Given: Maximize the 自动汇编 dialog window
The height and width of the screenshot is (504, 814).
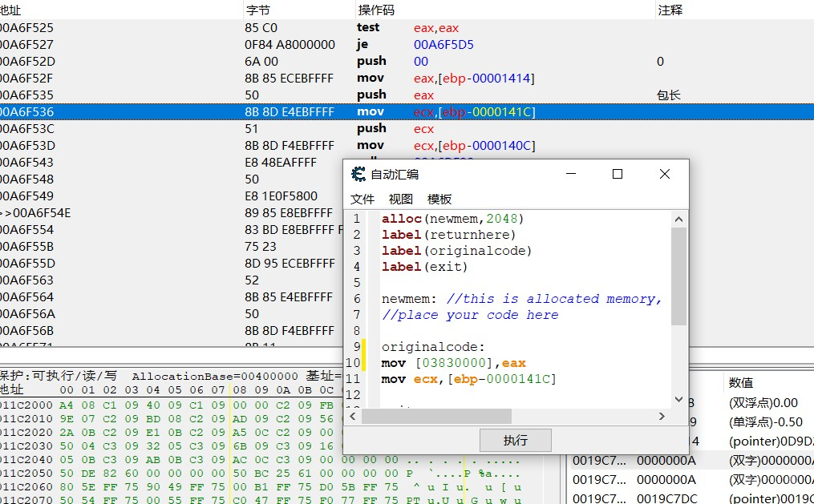Looking at the screenshot, I should [618, 175].
